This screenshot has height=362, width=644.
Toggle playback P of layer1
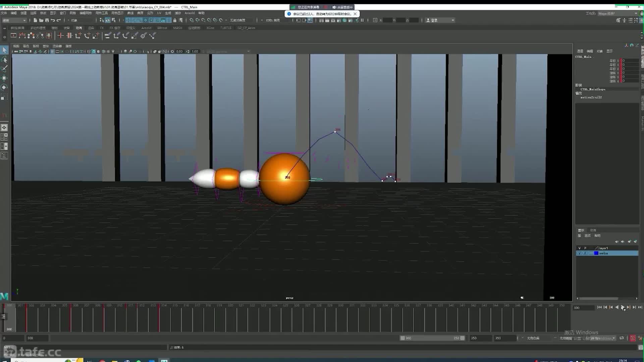[x=585, y=248]
